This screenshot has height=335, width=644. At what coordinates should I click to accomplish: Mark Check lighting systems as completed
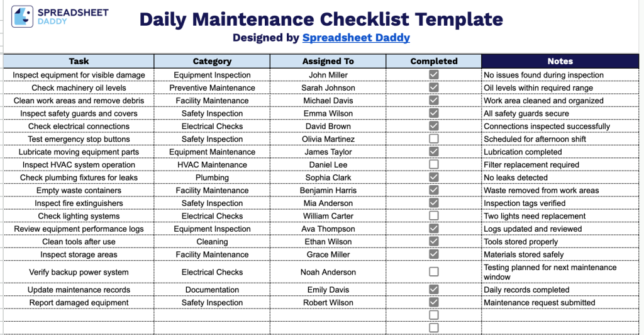pyautogui.click(x=434, y=215)
